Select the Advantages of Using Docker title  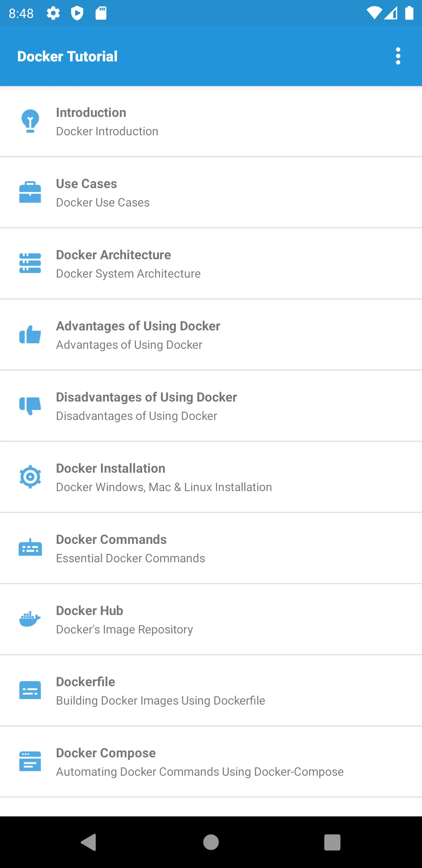pos(138,326)
